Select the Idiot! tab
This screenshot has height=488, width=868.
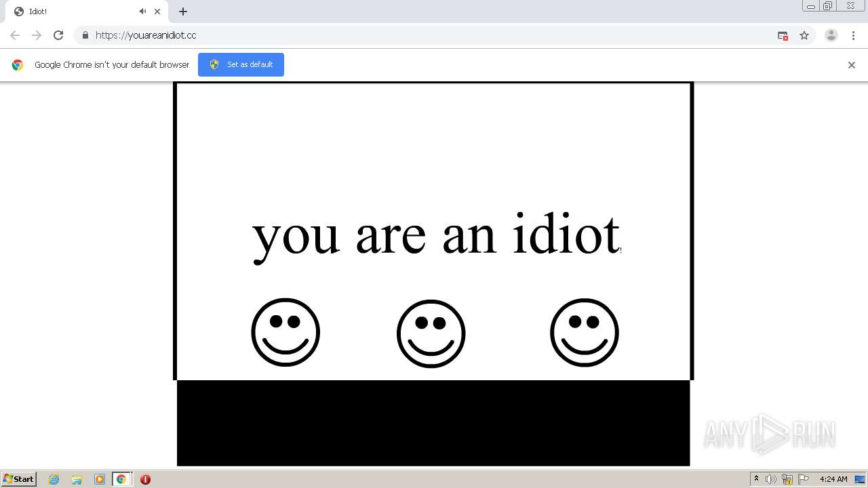(87, 12)
